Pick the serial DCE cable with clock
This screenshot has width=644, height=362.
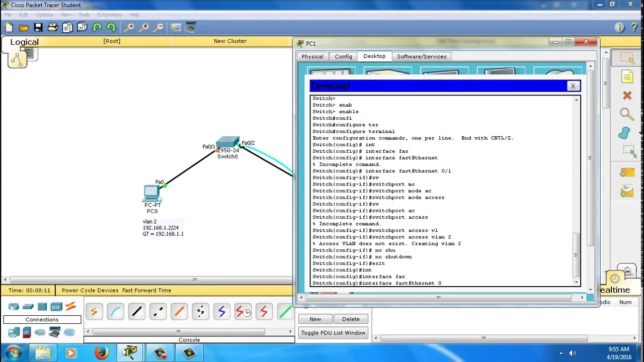(243, 312)
